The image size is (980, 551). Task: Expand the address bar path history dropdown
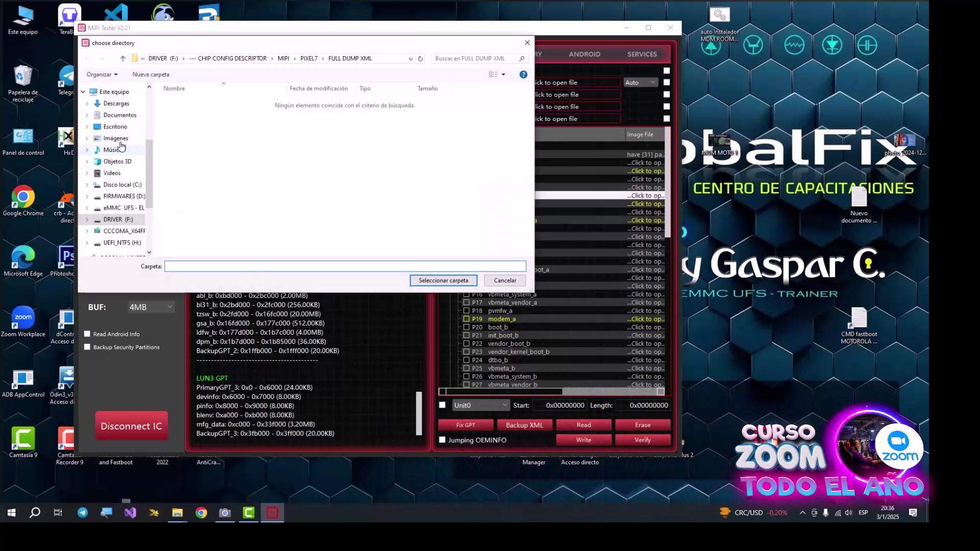pyautogui.click(x=410, y=59)
